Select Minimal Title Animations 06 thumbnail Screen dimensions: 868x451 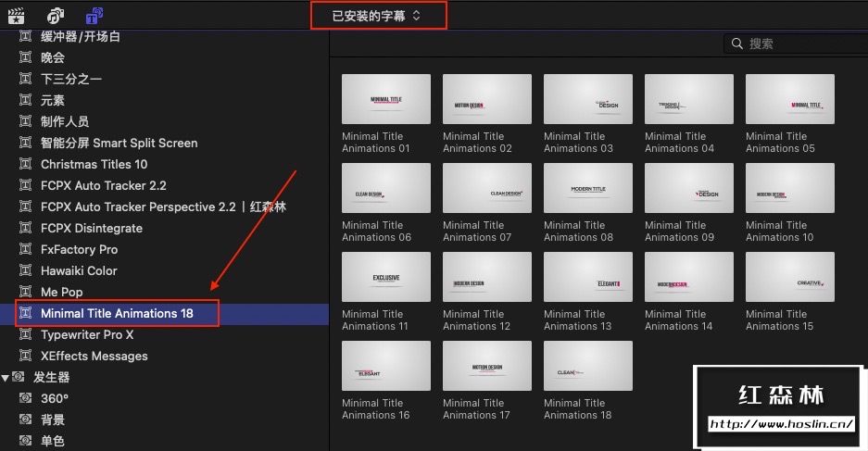386,188
